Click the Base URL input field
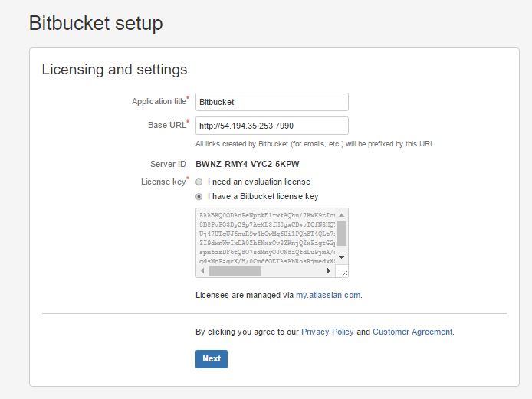 [x=271, y=126]
